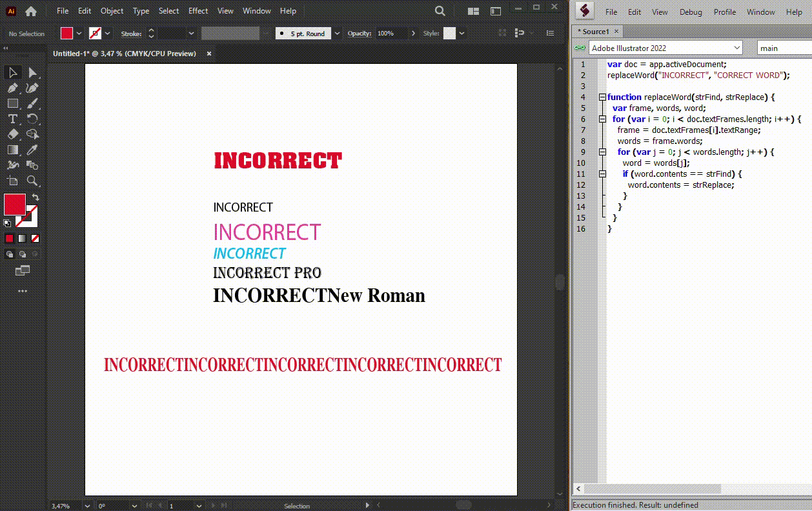Close the Untitled-1 document tab
Viewport: 812px width, 511px height.
point(208,54)
